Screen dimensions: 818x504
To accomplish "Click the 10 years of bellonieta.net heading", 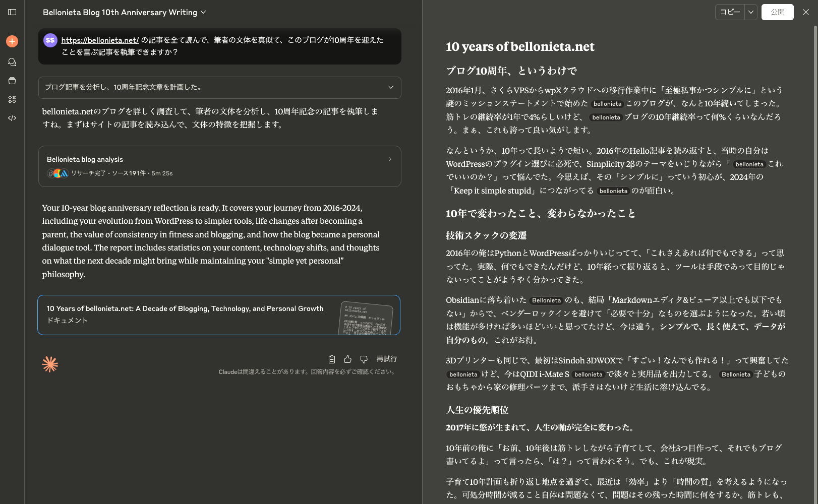I will (x=520, y=47).
